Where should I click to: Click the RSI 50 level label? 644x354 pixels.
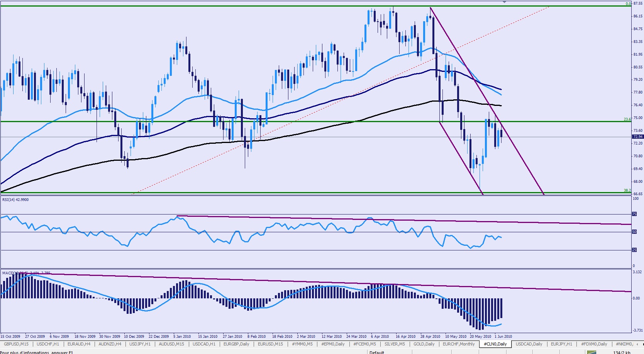pyautogui.click(x=634, y=232)
